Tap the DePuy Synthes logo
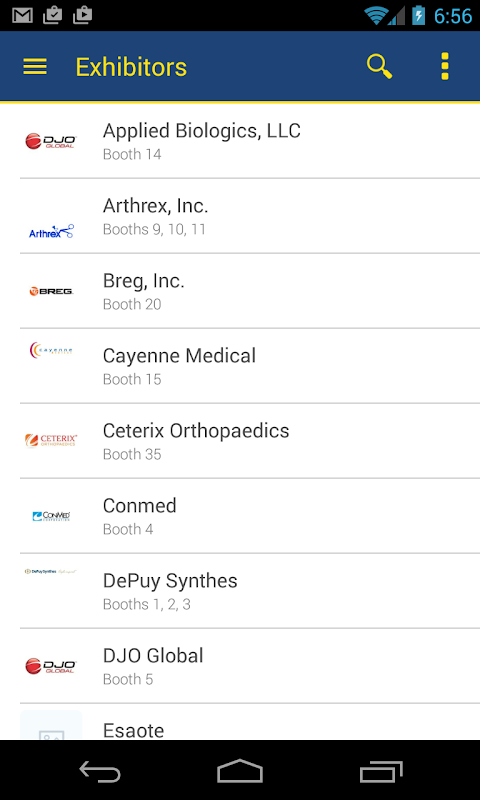 coord(51,571)
